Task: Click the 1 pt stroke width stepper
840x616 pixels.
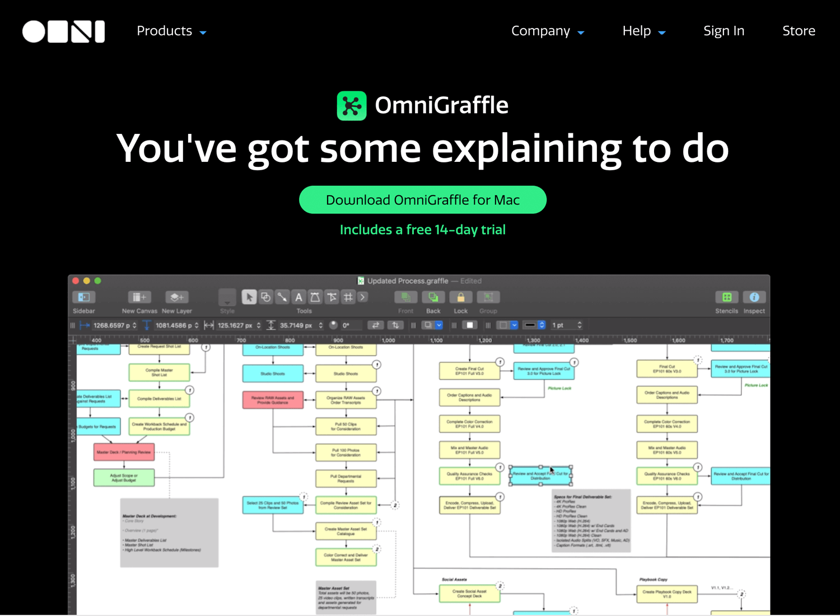Action: [580, 325]
